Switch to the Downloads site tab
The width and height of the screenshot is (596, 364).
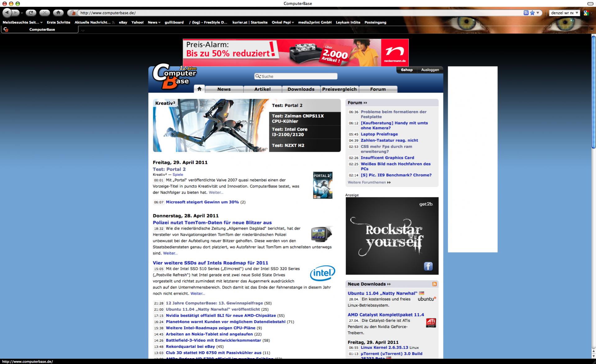(x=301, y=89)
